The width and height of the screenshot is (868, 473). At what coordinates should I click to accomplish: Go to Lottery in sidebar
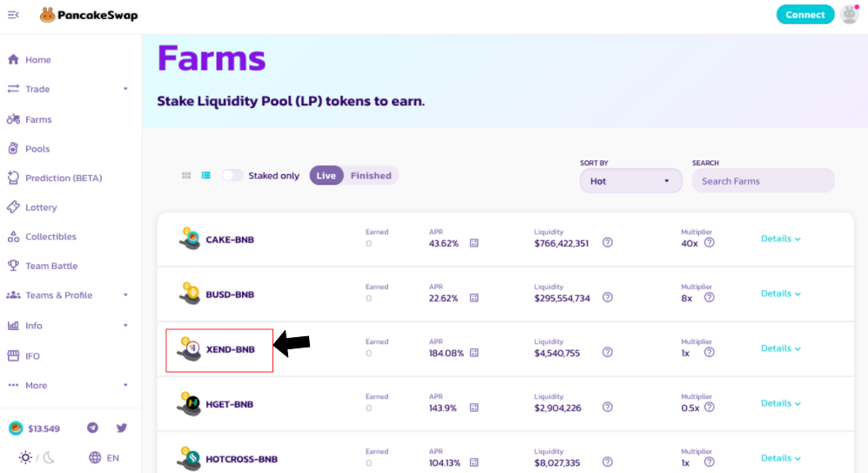click(x=41, y=207)
